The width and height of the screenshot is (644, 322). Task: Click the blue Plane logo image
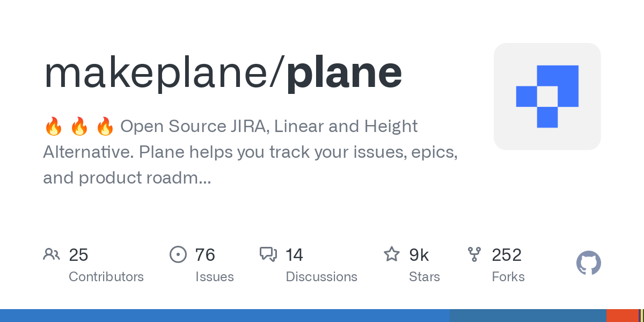(x=547, y=97)
